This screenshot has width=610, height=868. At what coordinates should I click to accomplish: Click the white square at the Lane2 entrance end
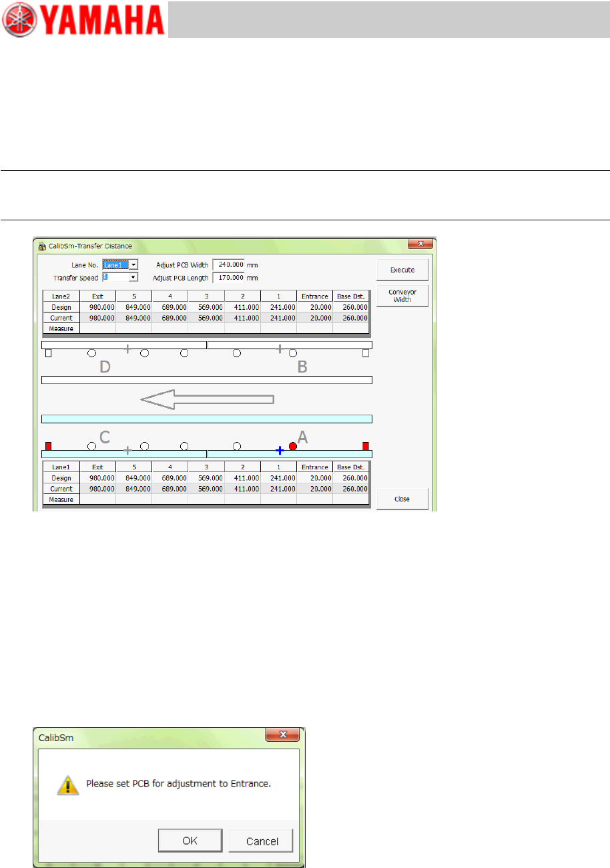tap(365, 353)
